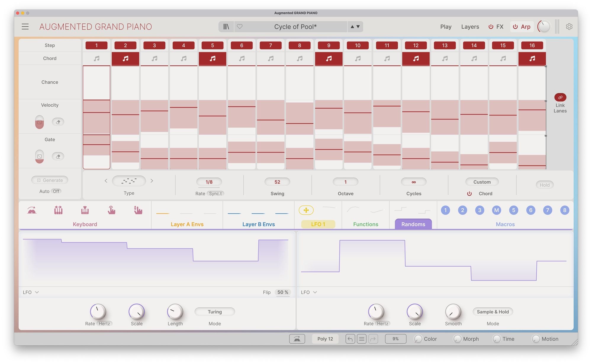Open the Sample & Hold mode dropdown
The height and width of the screenshot is (364, 592).
[493, 312]
